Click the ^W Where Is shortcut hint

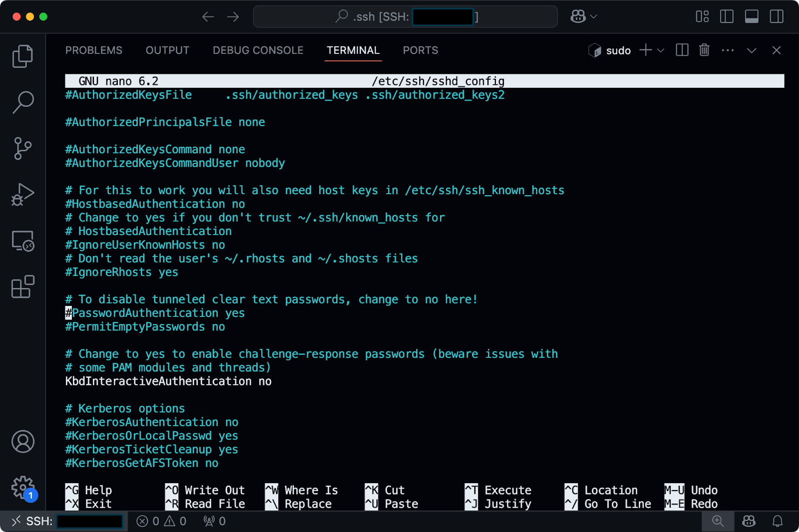tap(302, 491)
